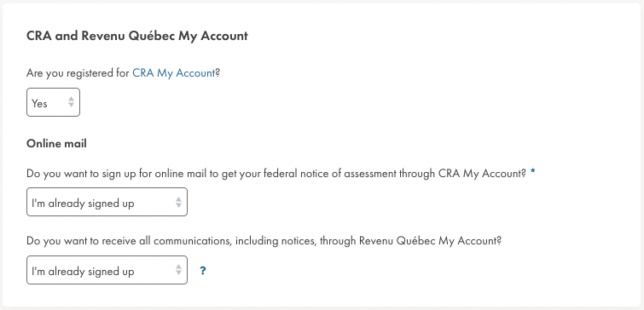Image resolution: width=644 pixels, height=310 pixels.
Task: Click the up-down arrows in the Yes dropdown
Action: click(x=71, y=102)
